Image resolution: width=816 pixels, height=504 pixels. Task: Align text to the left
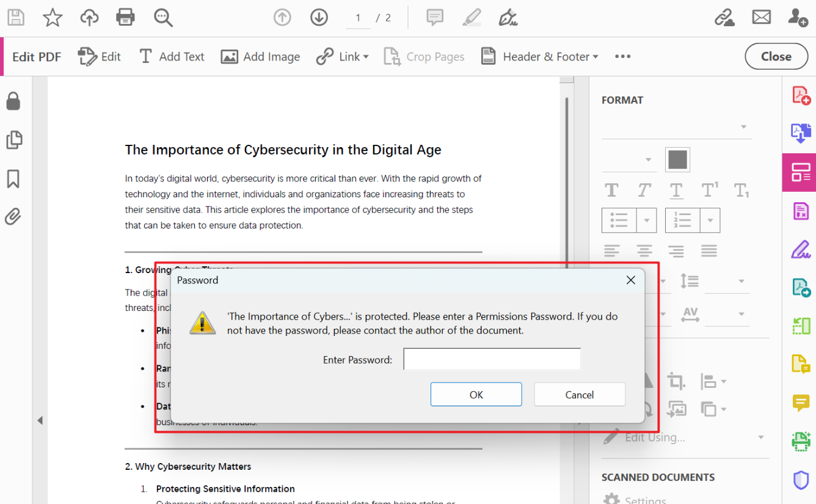[x=611, y=250]
